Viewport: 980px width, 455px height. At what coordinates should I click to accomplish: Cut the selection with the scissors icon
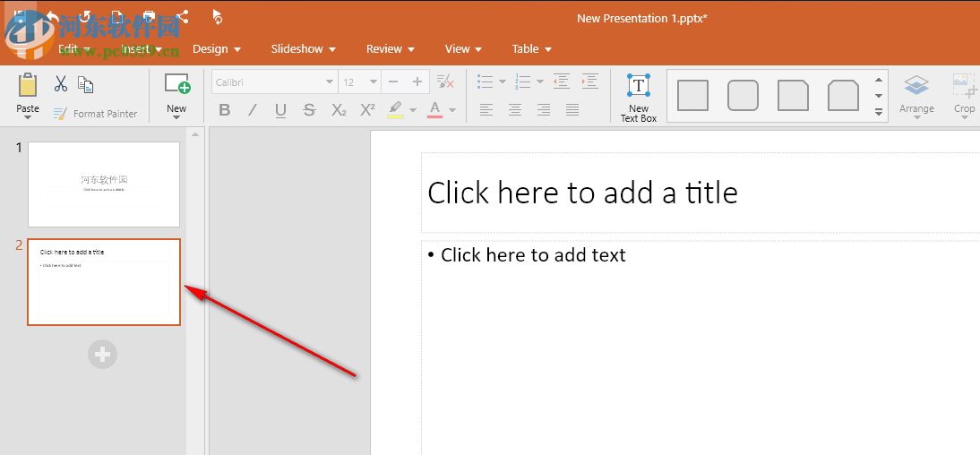[61, 83]
